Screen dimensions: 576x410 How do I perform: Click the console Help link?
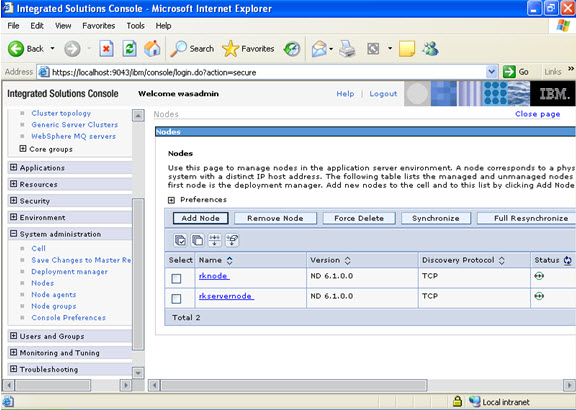[345, 94]
